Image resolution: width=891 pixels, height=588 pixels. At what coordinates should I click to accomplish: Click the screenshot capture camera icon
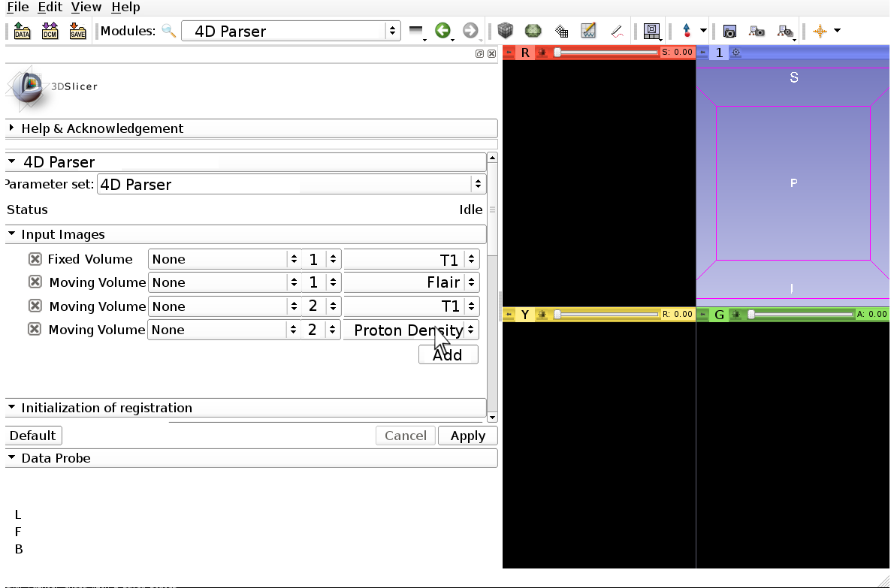click(x=729, y=31)
